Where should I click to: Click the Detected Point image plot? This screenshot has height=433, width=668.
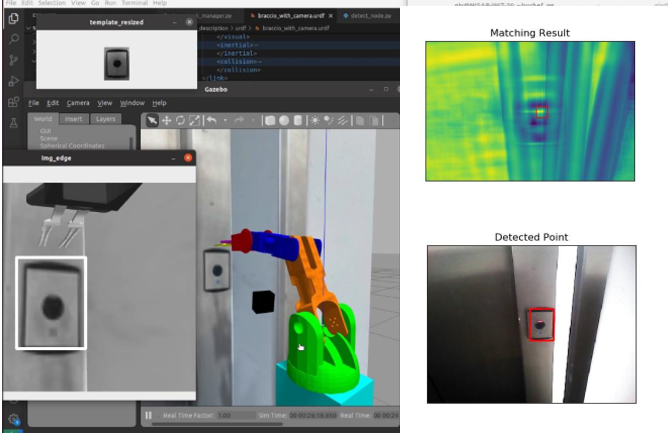click(532, 324)
